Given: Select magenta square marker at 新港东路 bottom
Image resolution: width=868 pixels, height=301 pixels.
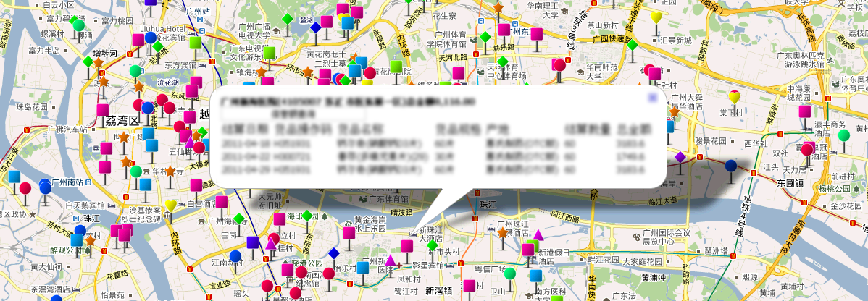Looking at the screenshot, I should click(x=470, y=285).
